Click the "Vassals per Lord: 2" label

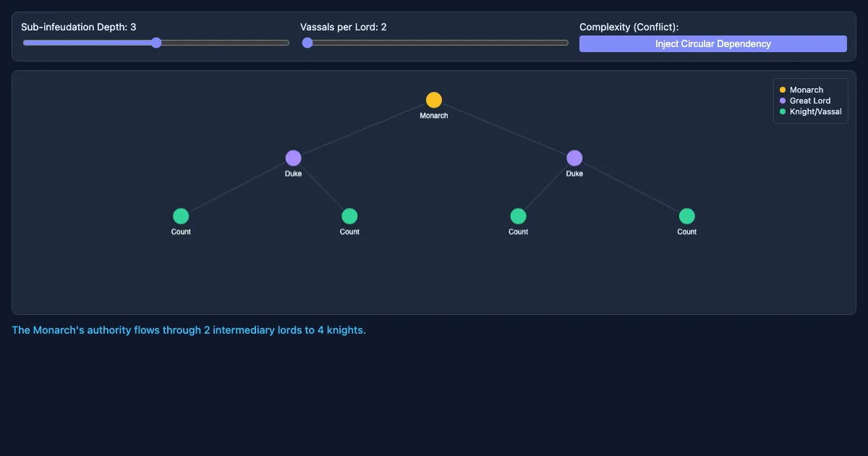pyautogui.click(x=344, y=27)
